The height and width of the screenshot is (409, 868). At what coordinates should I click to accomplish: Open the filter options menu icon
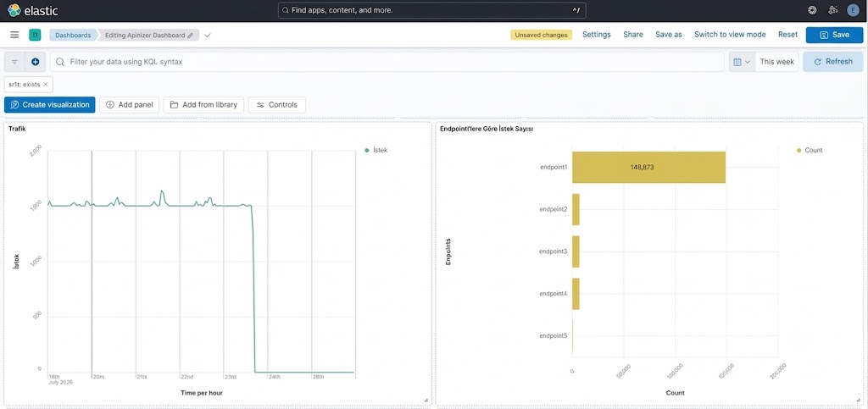(14, 62)
